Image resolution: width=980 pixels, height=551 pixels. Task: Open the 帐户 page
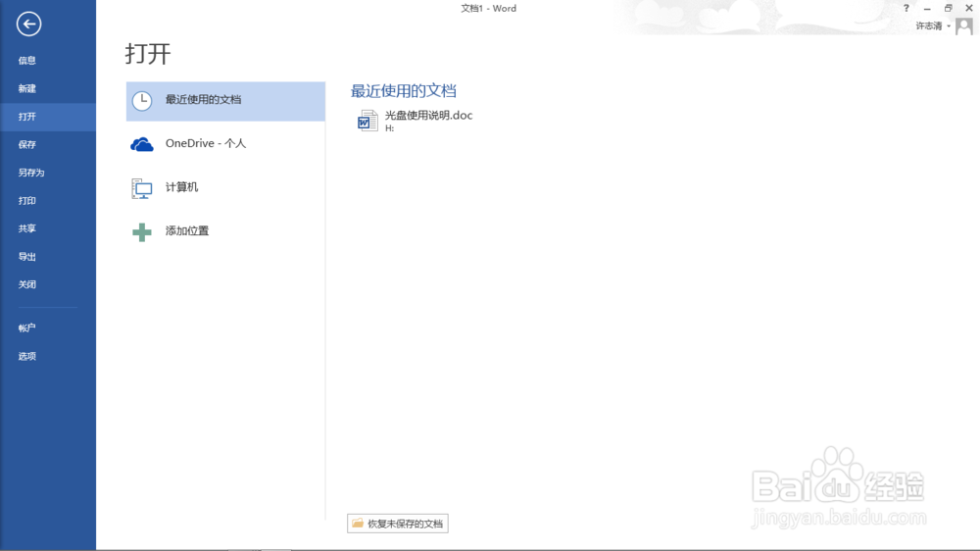pos(48,327)
